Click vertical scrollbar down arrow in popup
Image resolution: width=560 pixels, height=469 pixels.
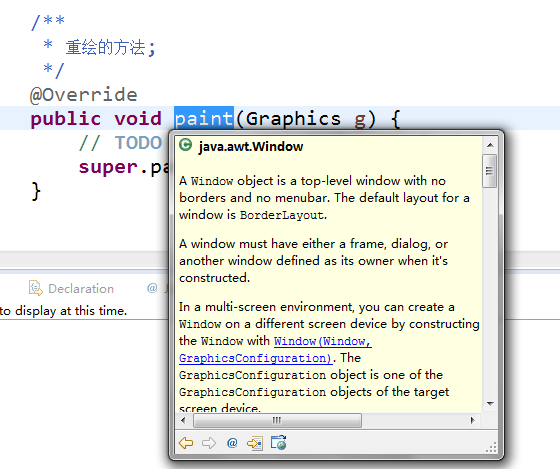click(490, 404)
